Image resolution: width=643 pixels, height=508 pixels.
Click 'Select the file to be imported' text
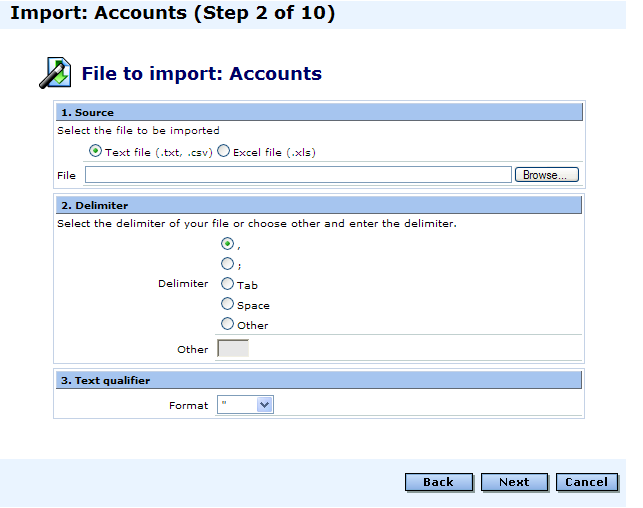[x=138, y=130]
